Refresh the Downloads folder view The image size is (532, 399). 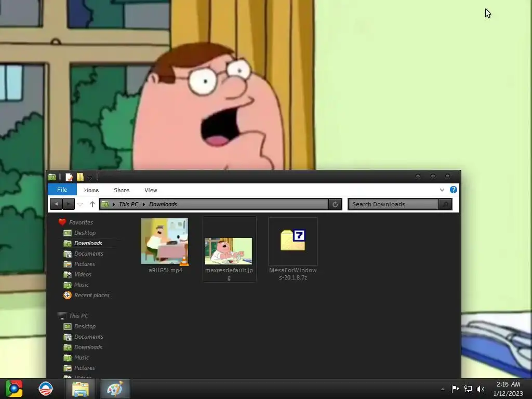(x=335, y=204)
